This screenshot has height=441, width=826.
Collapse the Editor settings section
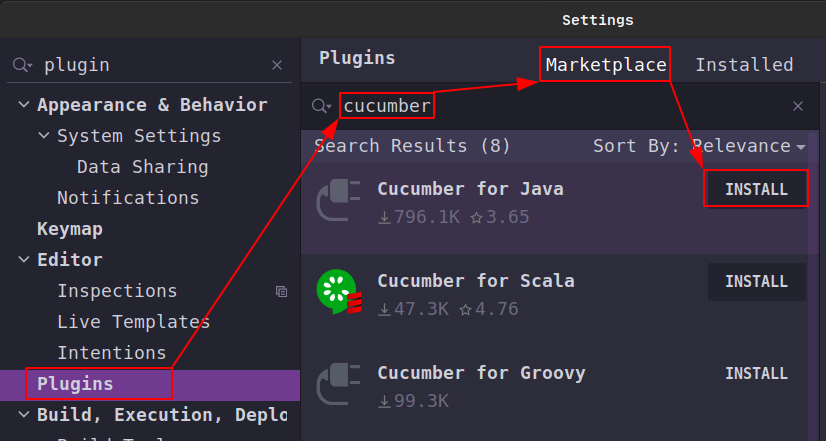click(23, 260)
